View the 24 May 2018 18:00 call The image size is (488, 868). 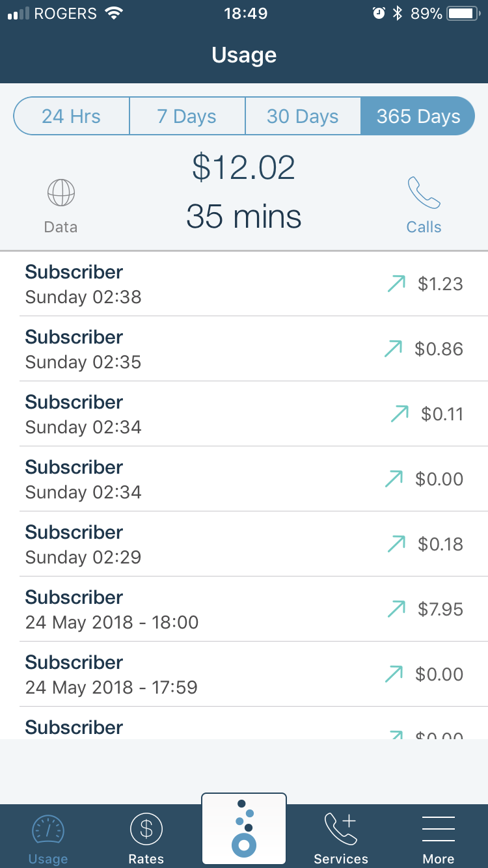pos(195,610)
